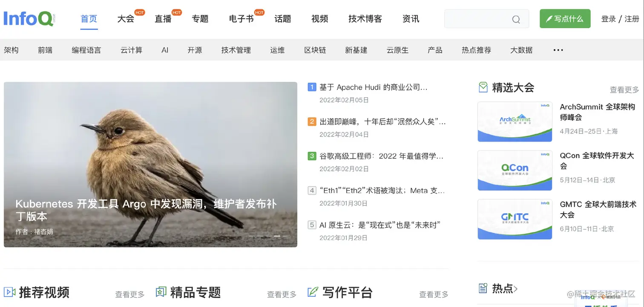Click the 写作平台 feather icon
Screen dimensions: 644x307
[313, 292]
